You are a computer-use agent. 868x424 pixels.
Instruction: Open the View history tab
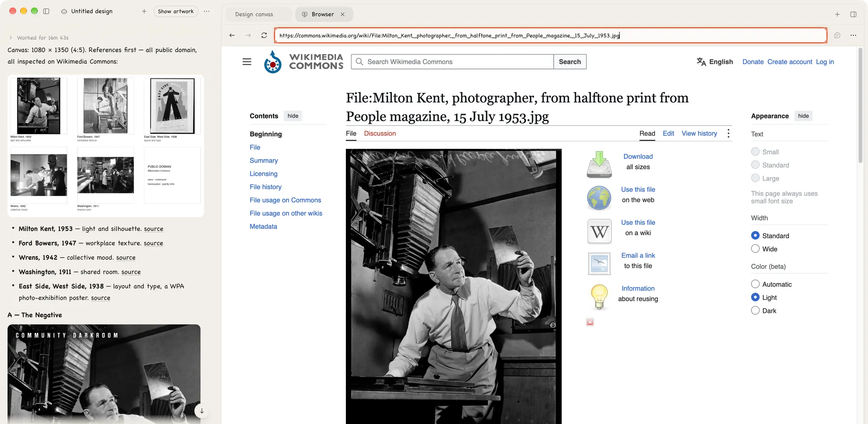pyautogui.click(x=699, y=134)
